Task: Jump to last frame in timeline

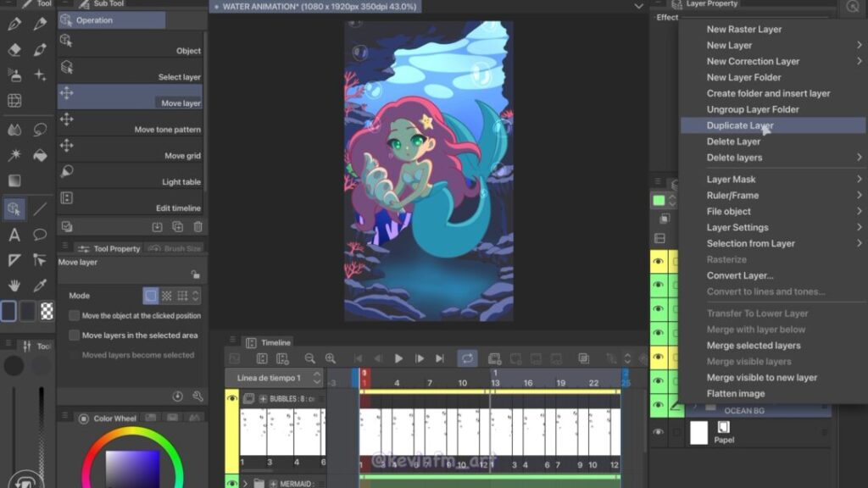Action: coord(440,358)
